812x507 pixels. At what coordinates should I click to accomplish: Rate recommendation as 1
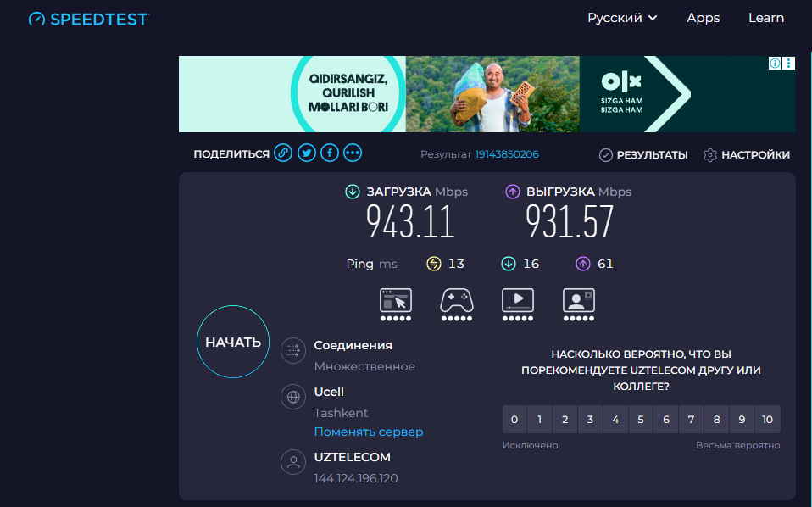pyautogui.click(x=540, y=420)
